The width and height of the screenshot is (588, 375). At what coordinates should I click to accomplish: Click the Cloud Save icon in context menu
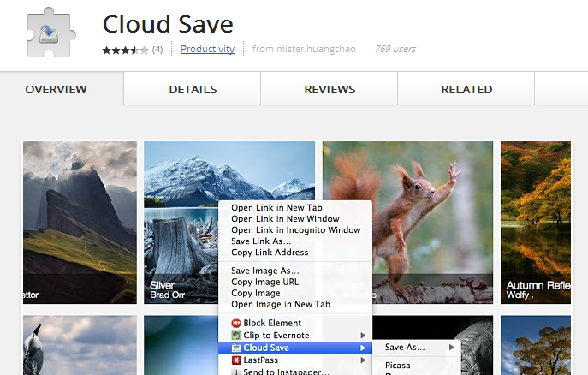point(236,348)
